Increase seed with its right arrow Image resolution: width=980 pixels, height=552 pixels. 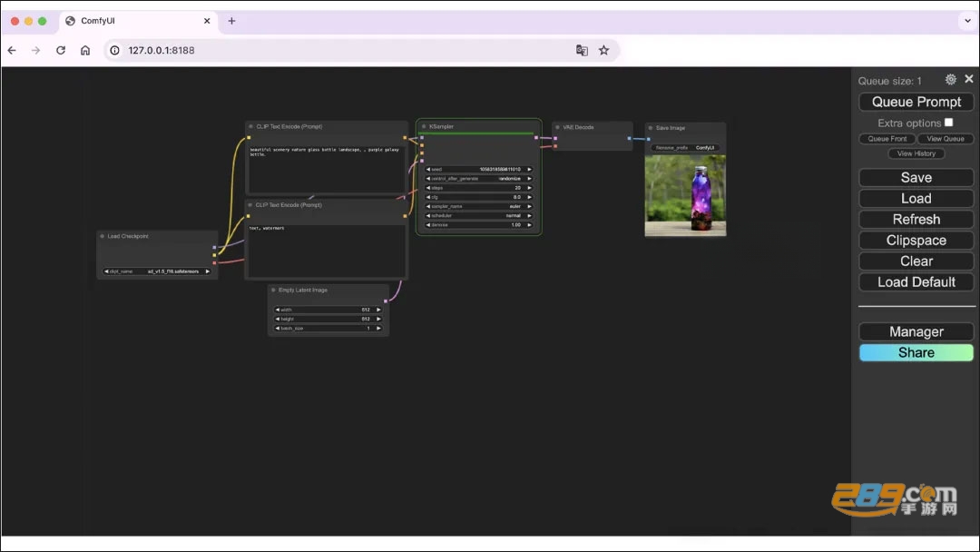coord(529,170)
